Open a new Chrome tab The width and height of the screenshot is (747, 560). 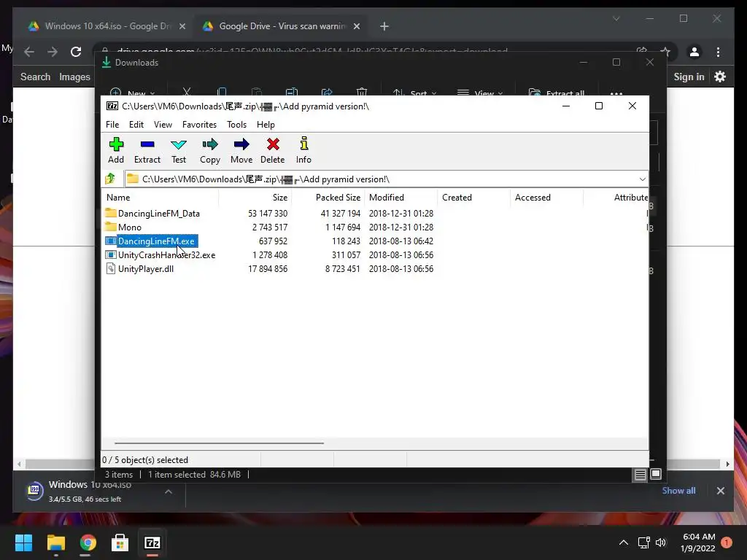tap(384, 26)
